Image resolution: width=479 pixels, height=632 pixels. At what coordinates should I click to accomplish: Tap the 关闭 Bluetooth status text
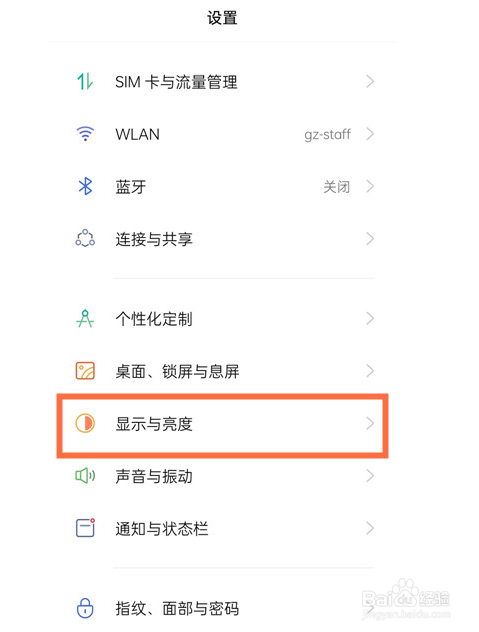337,187
